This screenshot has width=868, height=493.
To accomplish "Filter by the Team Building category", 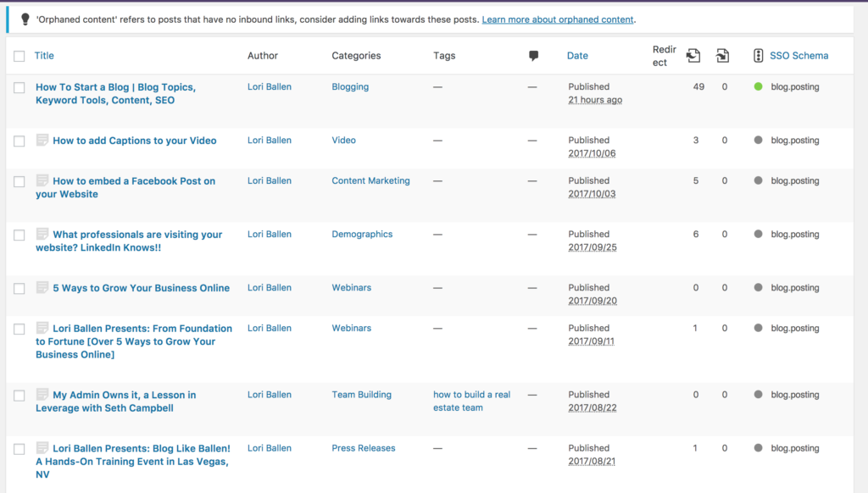I will click(x=361, y=395).
